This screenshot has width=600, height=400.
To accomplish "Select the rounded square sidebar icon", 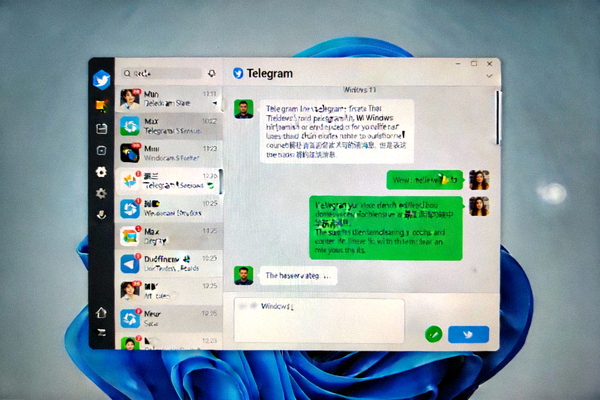I will (101, 151).
